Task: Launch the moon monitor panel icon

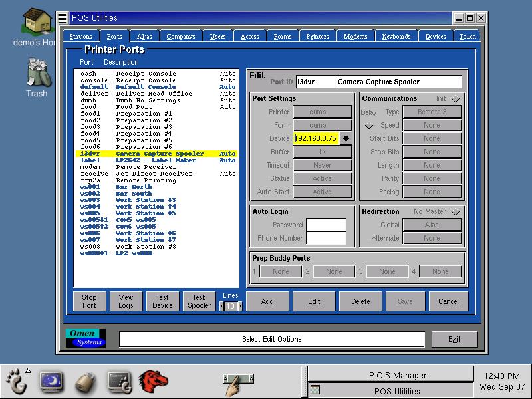Action: (x=51, y=382)
